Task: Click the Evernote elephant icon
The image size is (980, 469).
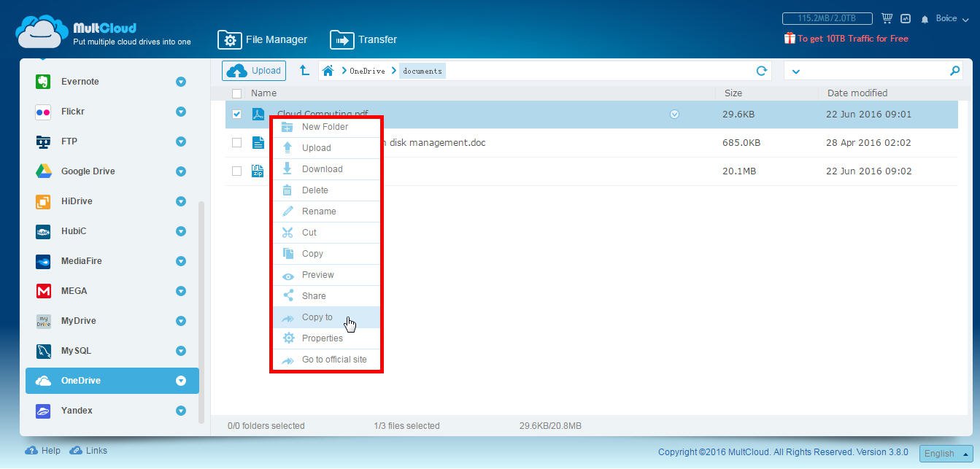Action: pyautogui.click(x=43, y=82)
